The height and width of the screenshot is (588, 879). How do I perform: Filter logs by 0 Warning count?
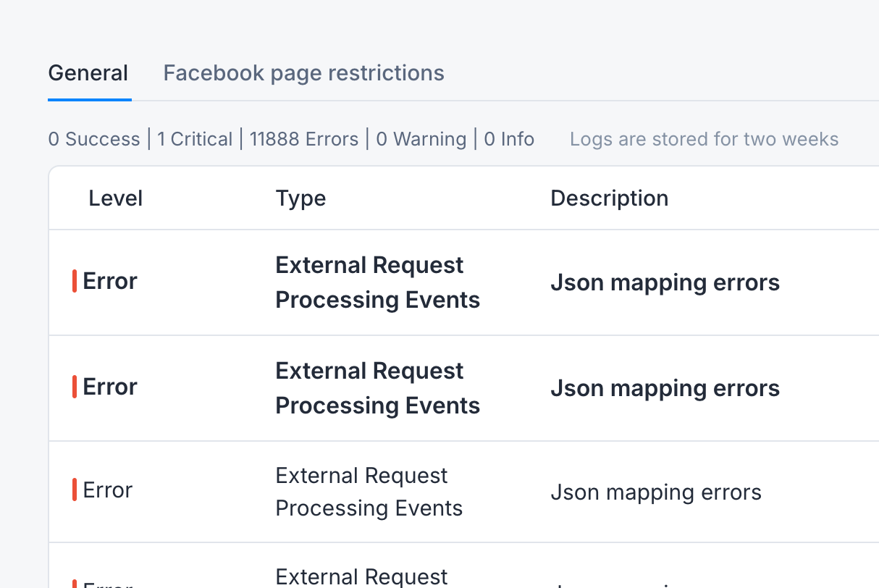tap(421, 139)
